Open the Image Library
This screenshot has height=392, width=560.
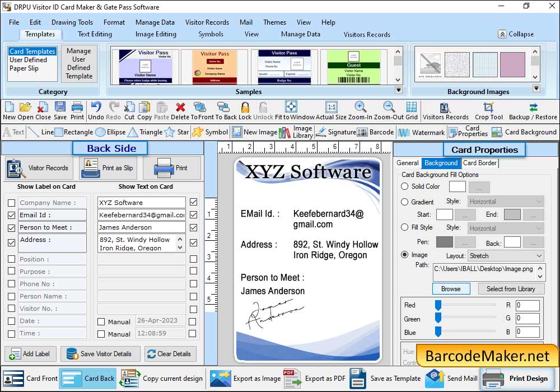click(x=296, y=132)
